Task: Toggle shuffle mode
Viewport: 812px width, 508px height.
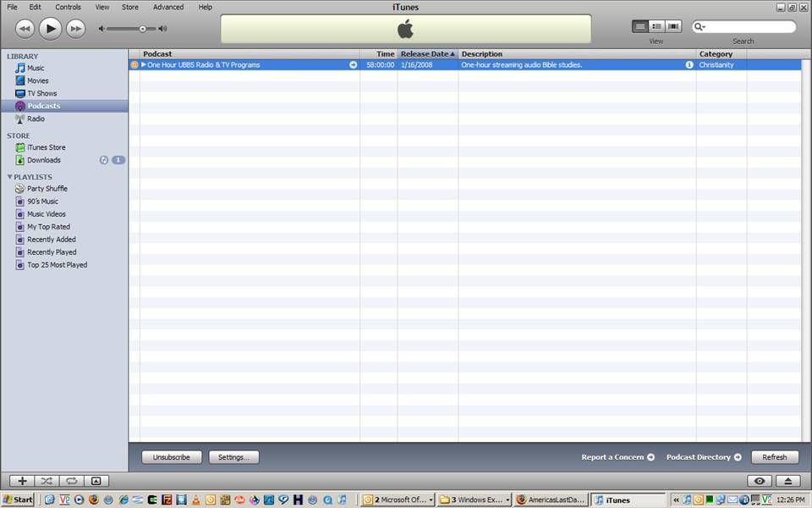Action: point(47,481)
